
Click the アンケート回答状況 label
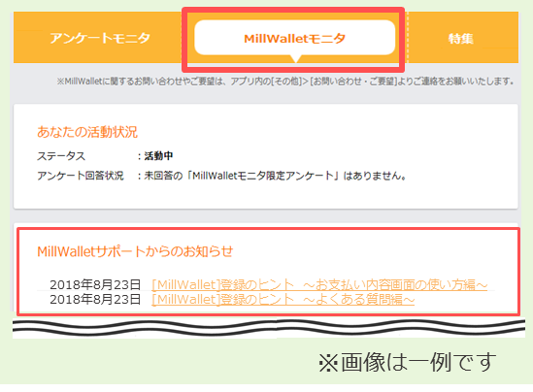[81, 176]
